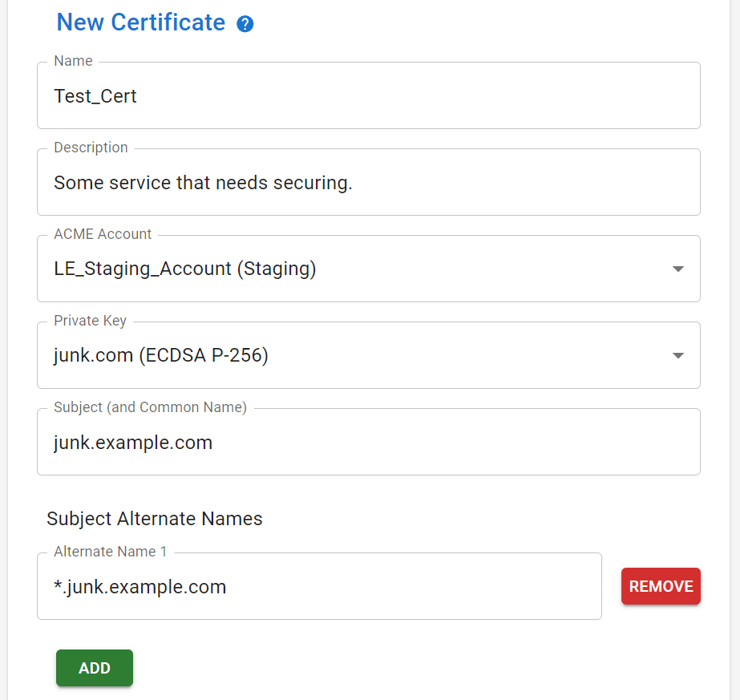
Task: Open the help tooltip beside New Certificate
Action: [x=244, y=24]
